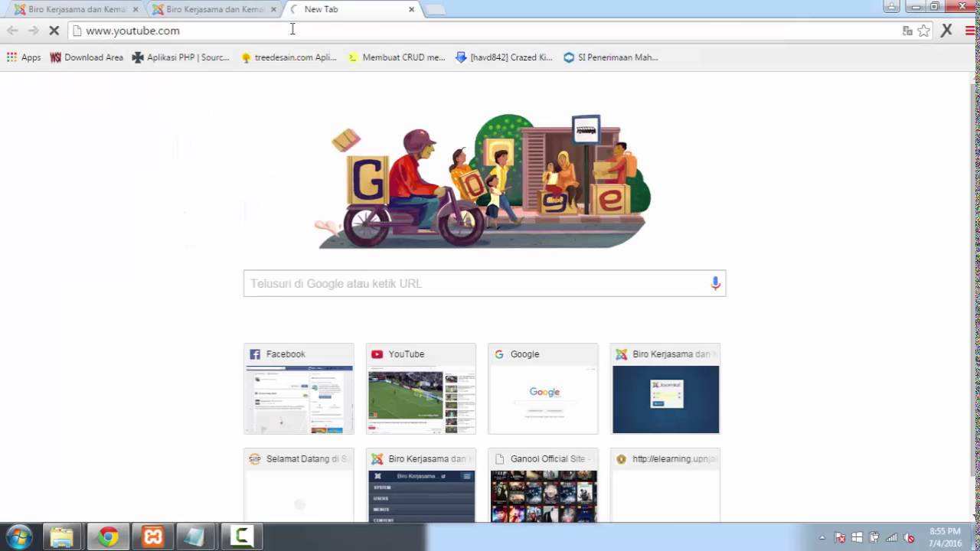
Task: Click the Chrome profile person button
Action: [x=891, y=6]
